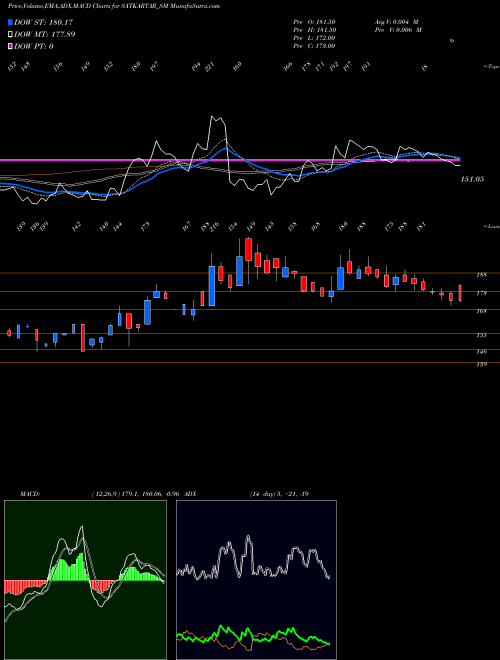500x660 pixels.
Task: Open the dark blue ADX chart panel
Action: pyautogui.click(x=256, y=580)
